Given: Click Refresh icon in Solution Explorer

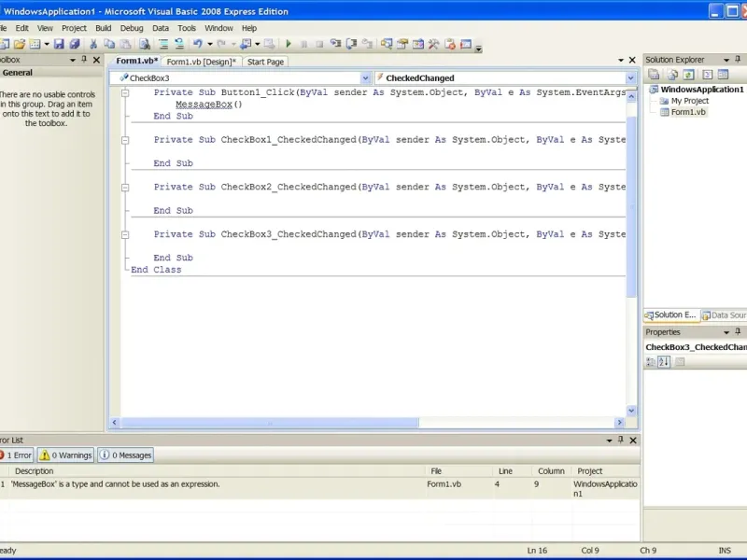Looking at the screenshot, I should [x=688, y=75].
